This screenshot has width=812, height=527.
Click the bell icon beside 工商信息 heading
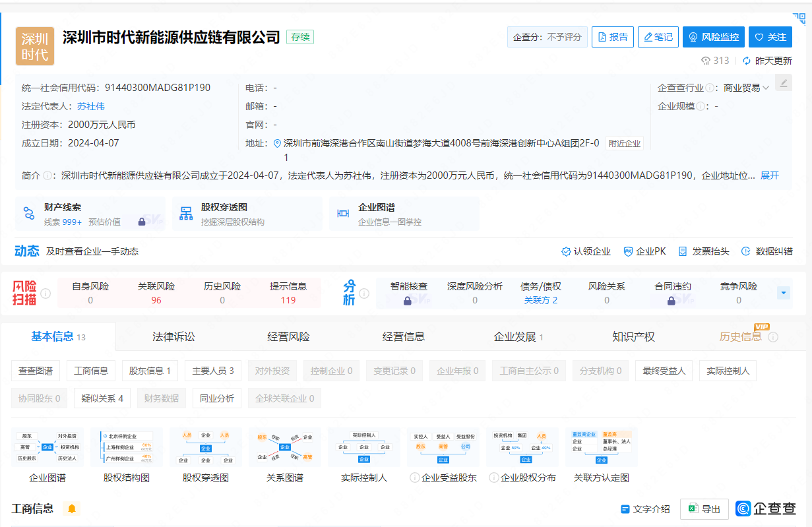tap(72, 509)
